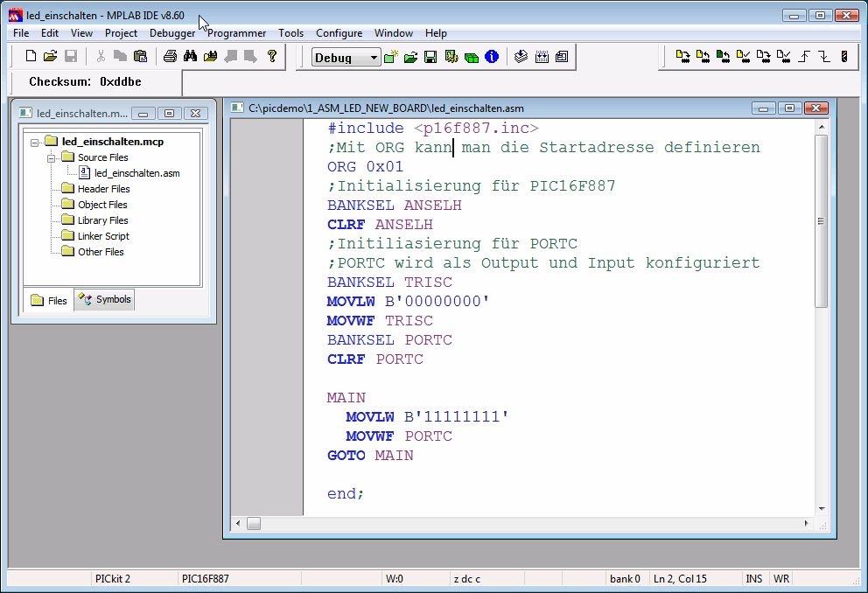Image resolution: width=868 pixels, height=593 pixels.
Task: Click the Save Workspace green floppy icon
Action: (x=430, y=57)
